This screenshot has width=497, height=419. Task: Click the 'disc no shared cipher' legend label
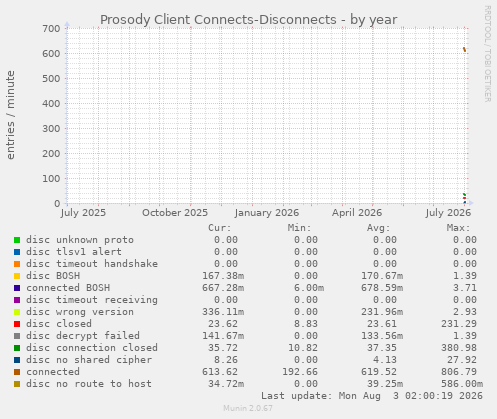point(89,360)
